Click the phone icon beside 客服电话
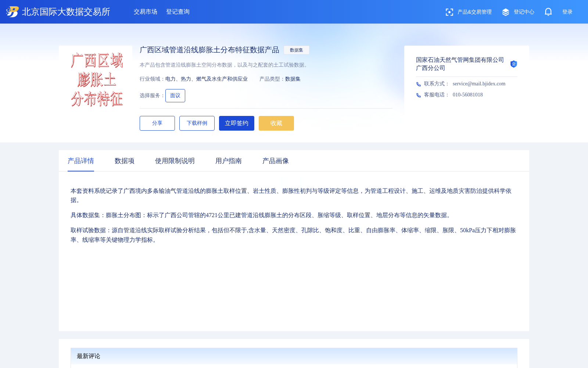 [419, 95]
